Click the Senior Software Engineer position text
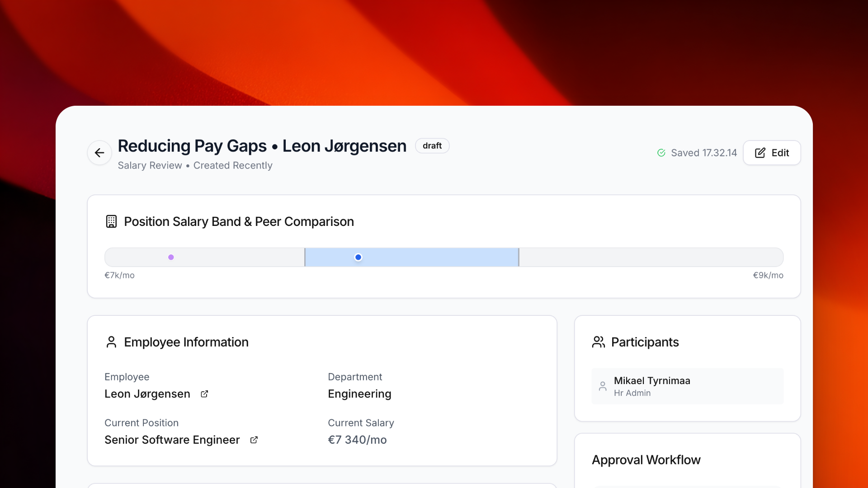This screenshot has height=488, width=868. pos(172,440)
